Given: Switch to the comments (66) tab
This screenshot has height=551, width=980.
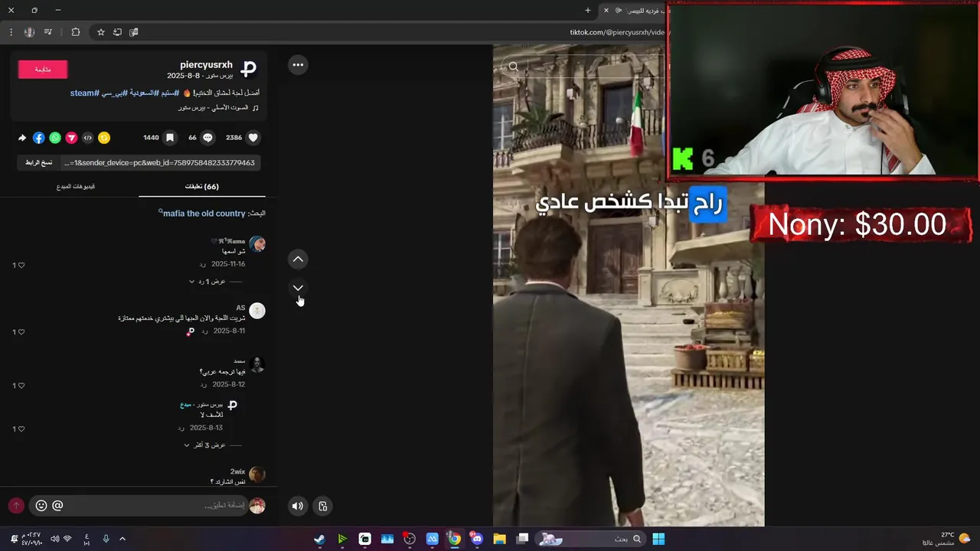Looking at the screenshot, I should [202, 186].
